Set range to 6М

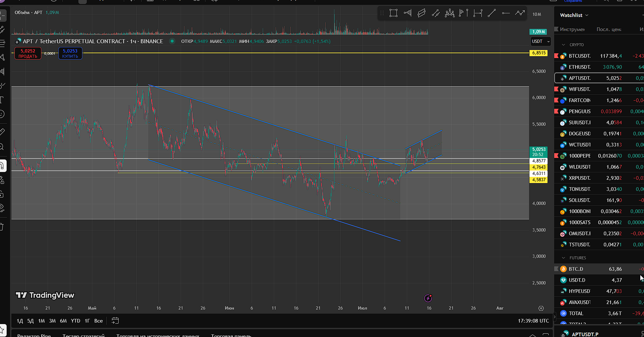point(64,321)
